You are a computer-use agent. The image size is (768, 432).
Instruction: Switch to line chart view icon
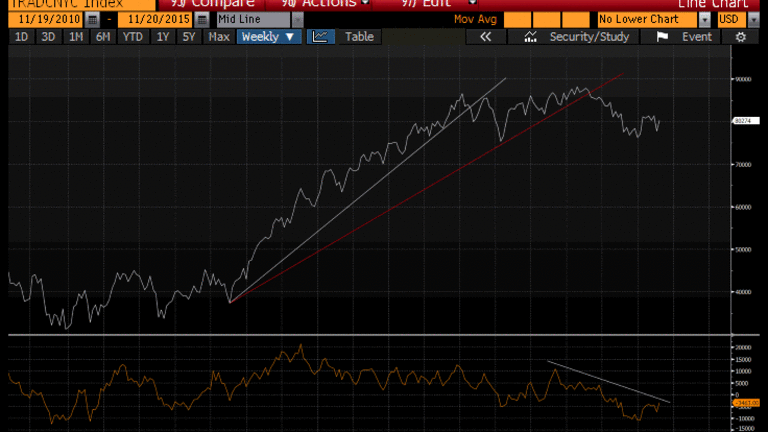pos(320,37)
